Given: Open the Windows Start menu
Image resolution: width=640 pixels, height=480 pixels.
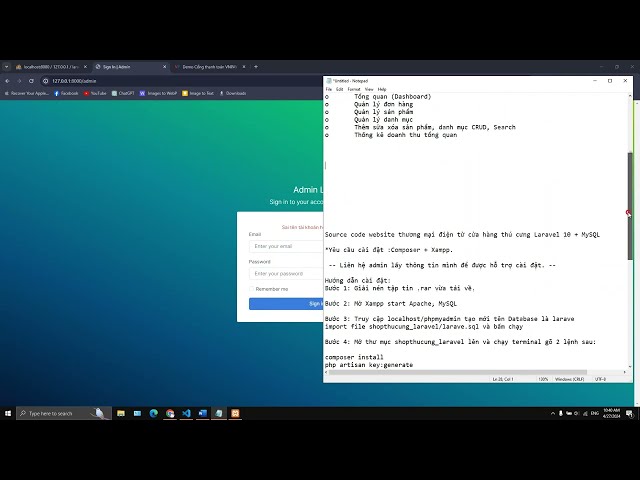Looking at the screenshot, I should [x=8, y=413].
